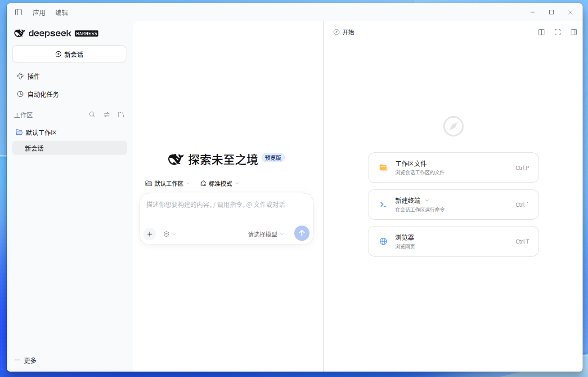This screenshot has width=588, height=377.
Task: Click the large compass icon
Action: [453, 126]
